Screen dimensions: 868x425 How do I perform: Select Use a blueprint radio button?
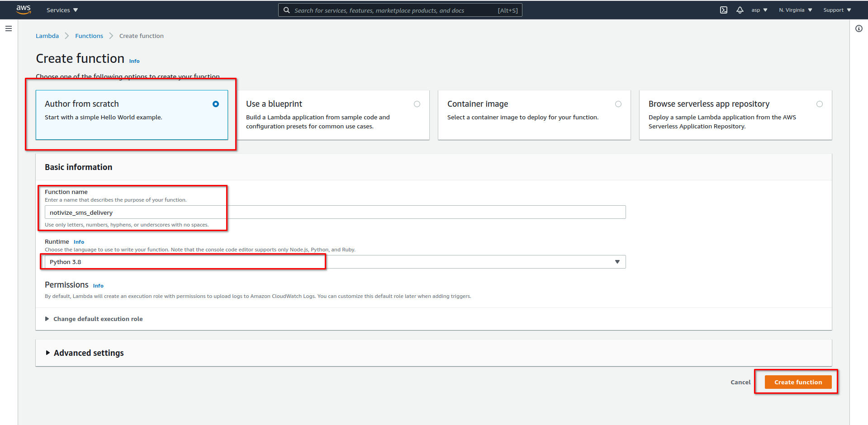[417, 104]
